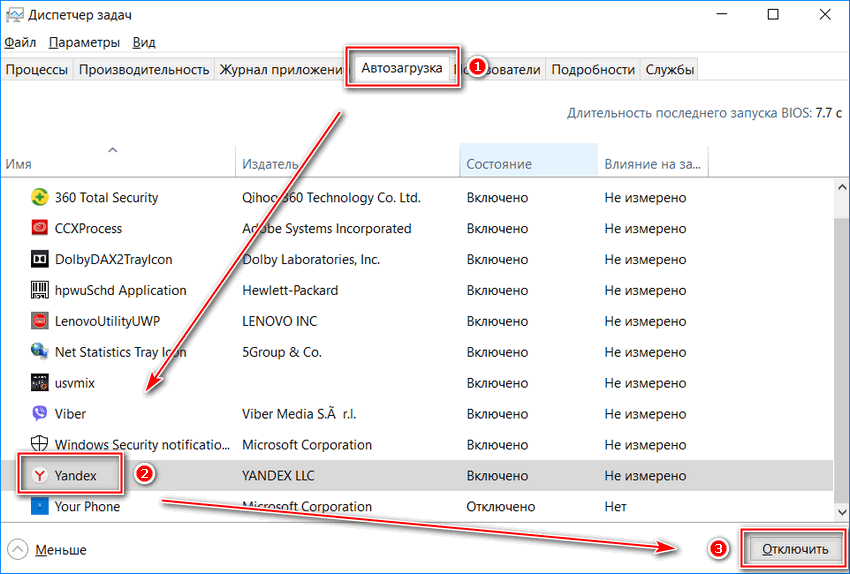Switch to the Производительность tab
Viewport: 850px width, 574px height.
[144, 69]
